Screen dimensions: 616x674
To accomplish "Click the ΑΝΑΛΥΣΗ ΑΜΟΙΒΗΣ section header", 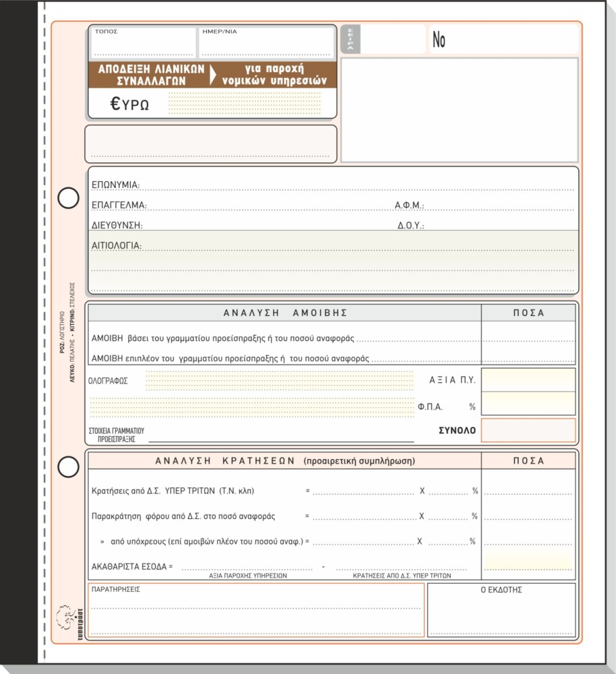I will coord(284,313).
